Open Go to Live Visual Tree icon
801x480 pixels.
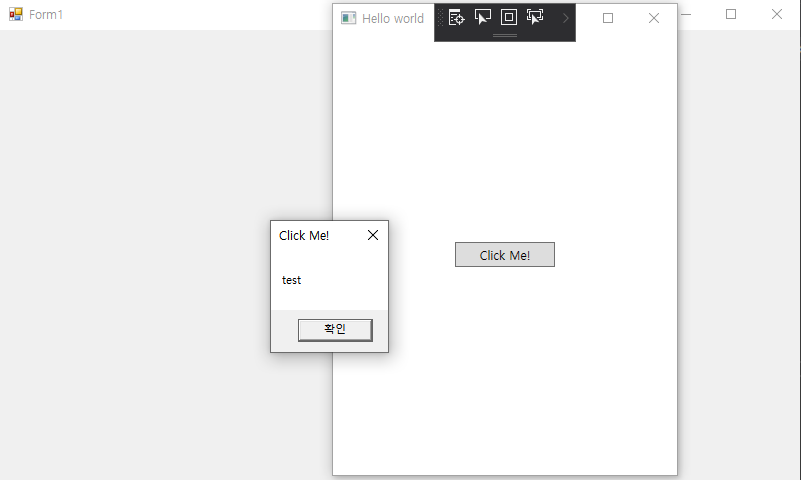tap(456, 17)
